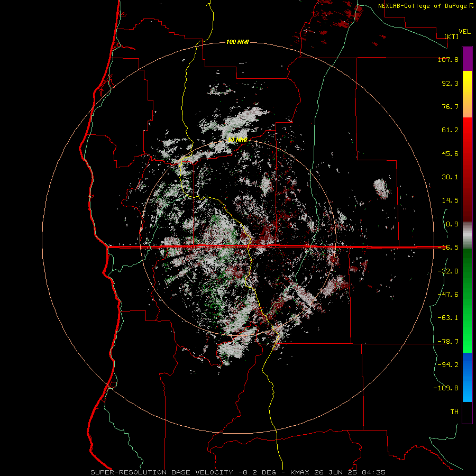Click the 100 NMI range ring label
Image resolution: width=476 pixels, height=476 pixels.
click(237, 42)
